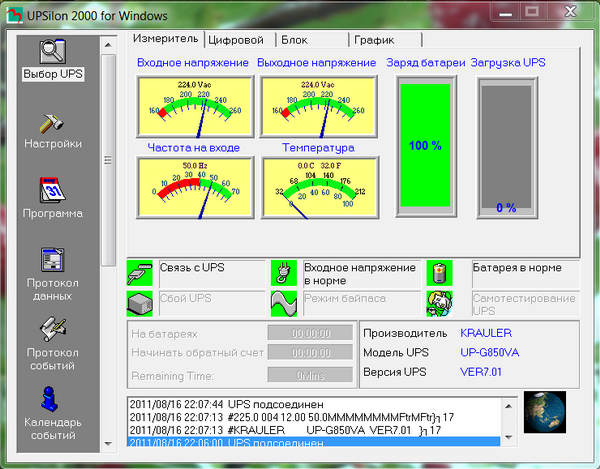Image resolution: width=600 pixels, height=469 pixels.
Task: Open the Протокол событий icon
Action: pos(52,329)
